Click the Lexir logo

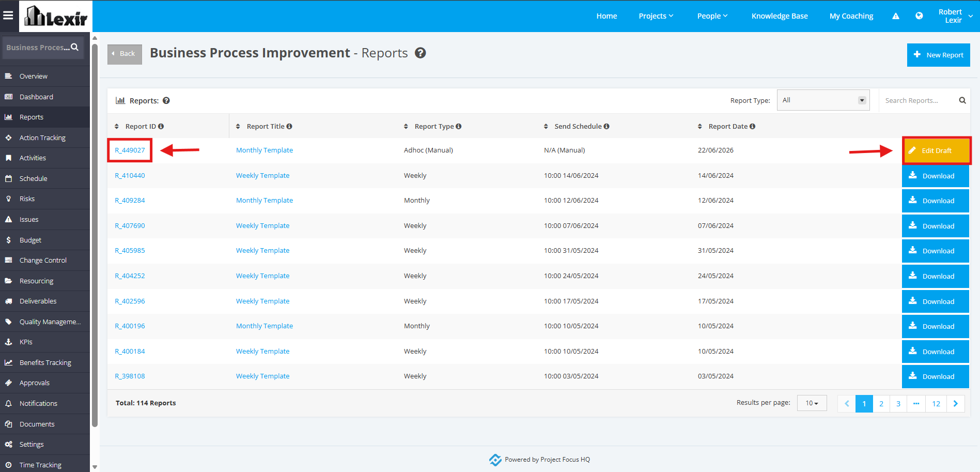click(x=56, y=16)
